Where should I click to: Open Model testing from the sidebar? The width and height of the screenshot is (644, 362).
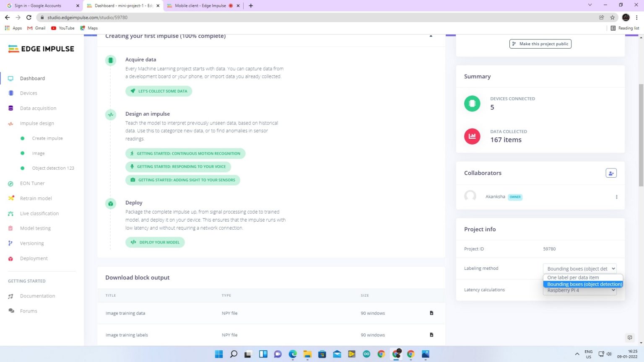click(35, 228)
